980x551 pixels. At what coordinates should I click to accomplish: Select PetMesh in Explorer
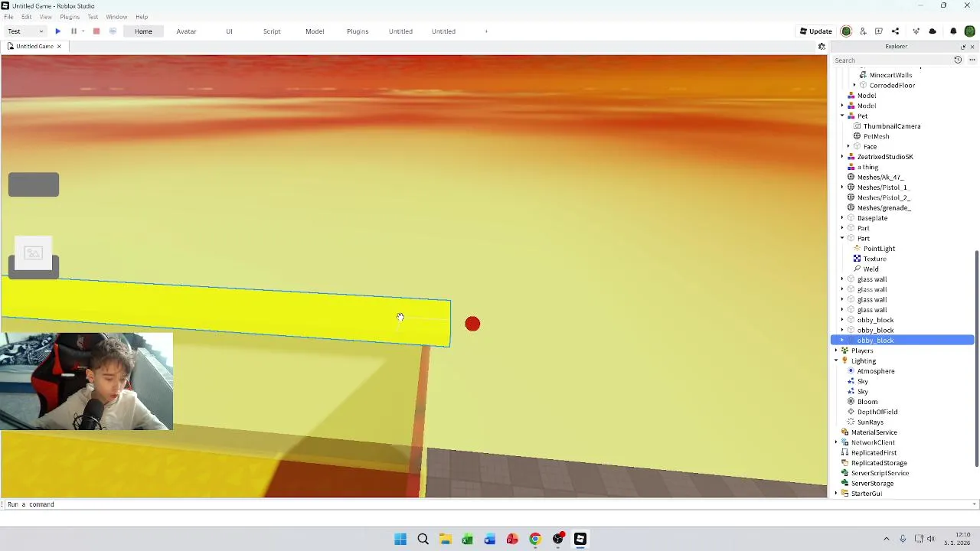click(x=876, y=136)
